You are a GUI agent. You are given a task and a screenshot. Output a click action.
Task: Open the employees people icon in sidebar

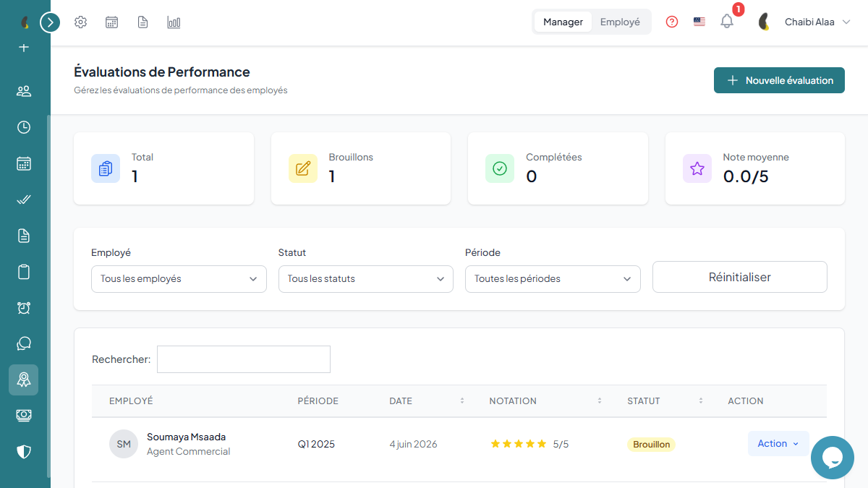click(x=24, y=91)
